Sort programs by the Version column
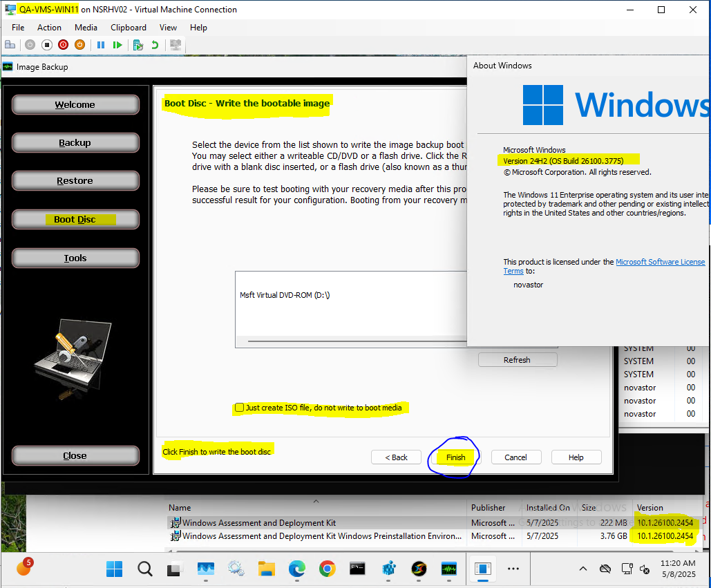The image size is (711, 588). (650, 508)
